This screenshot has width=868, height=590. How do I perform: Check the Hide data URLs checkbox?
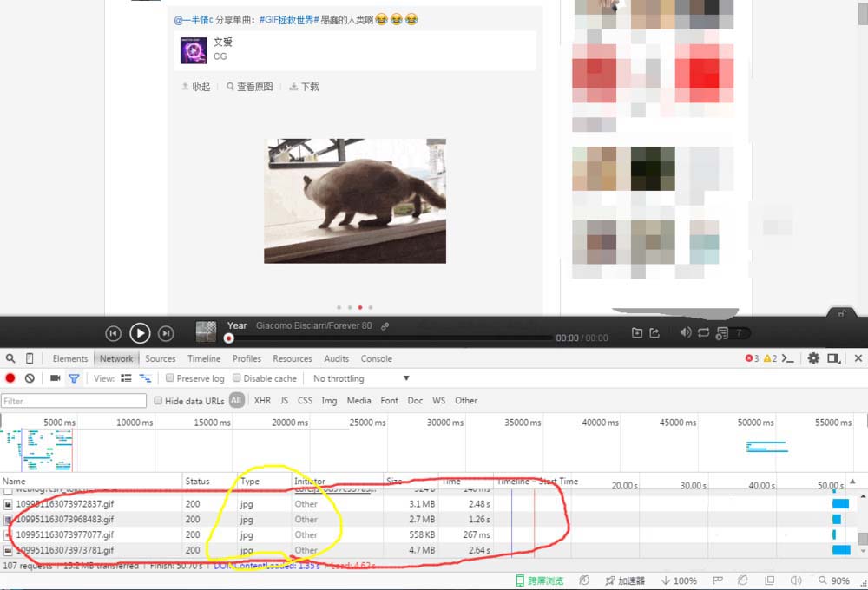pos(158,400)
